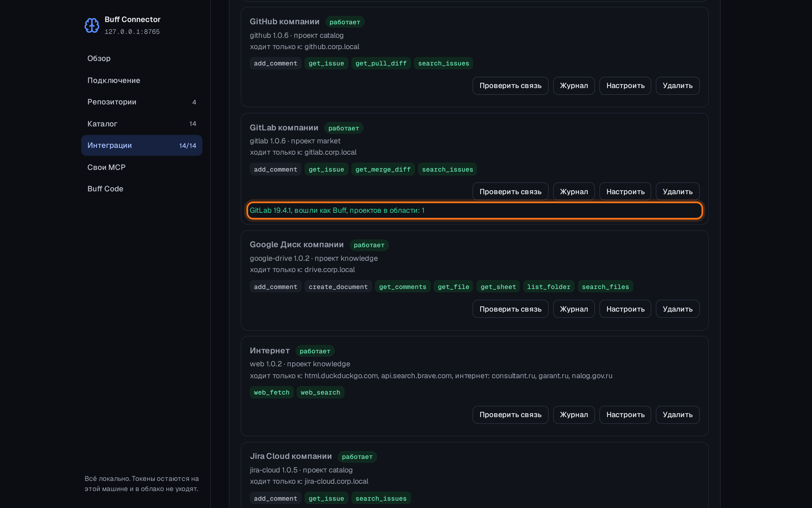The height and width of the screenshot is (508, 812).
Task: Click работает status badge of Jira Cloud компании
Action: pyautogui.click(x=357, y=457)
